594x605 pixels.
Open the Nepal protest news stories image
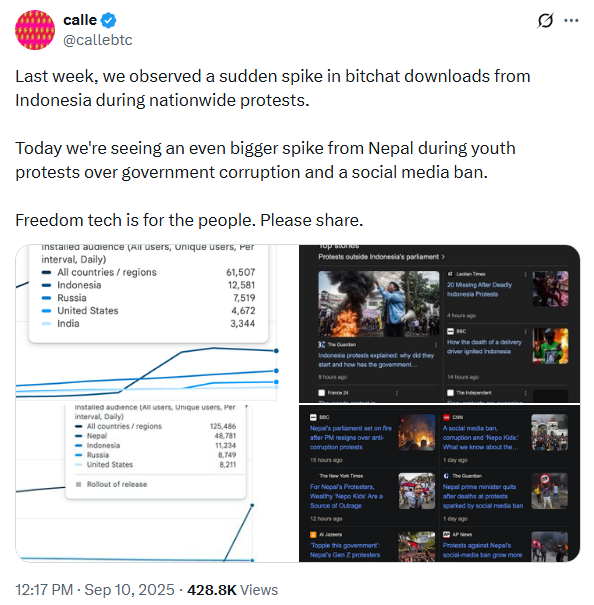pos(440,483)
